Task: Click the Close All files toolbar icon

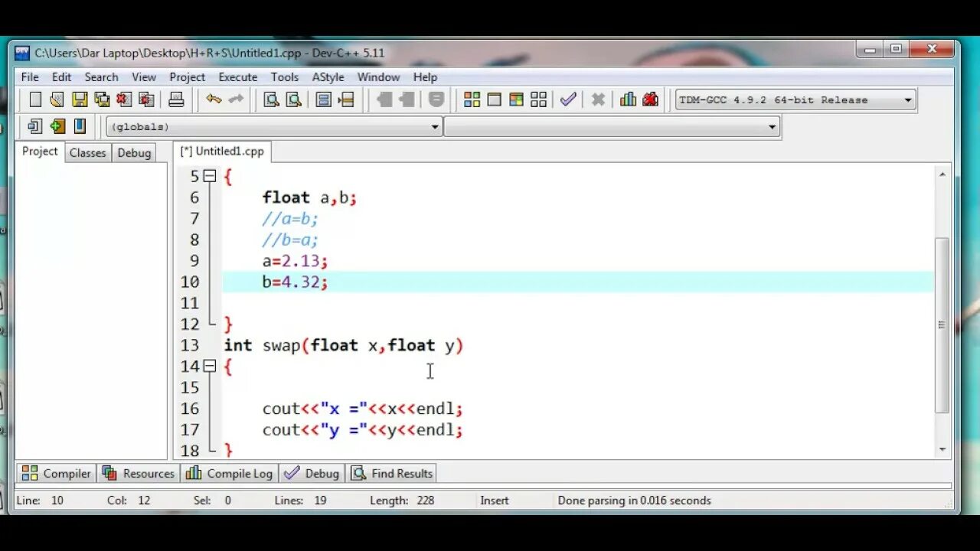Action: 146,99
